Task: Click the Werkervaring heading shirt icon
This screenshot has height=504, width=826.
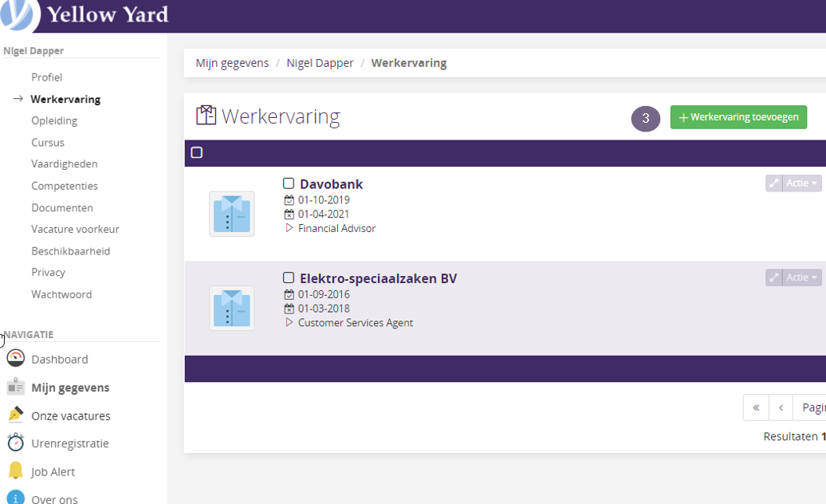Action: coord(206,116)
